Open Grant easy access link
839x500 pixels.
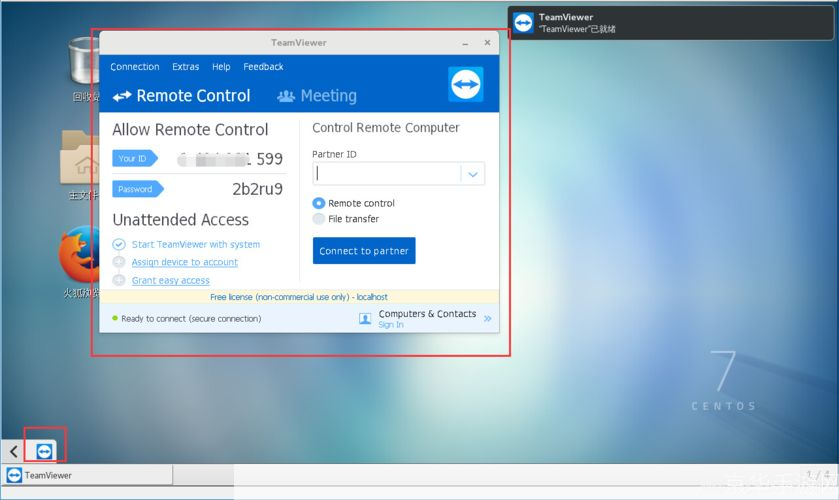pos(171,281)
